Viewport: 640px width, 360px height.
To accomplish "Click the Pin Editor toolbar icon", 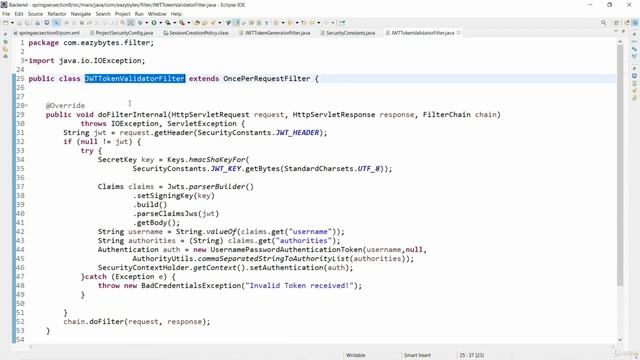I will tap(342, 23).
